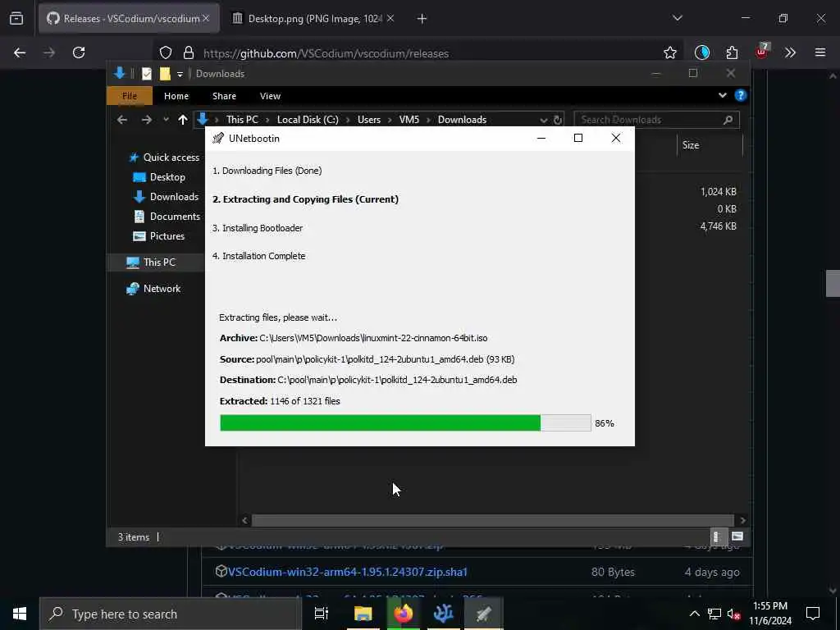This screenshot has width=840, height=630.
Task: Click the padlock site security icon
Action: point(188,52)
